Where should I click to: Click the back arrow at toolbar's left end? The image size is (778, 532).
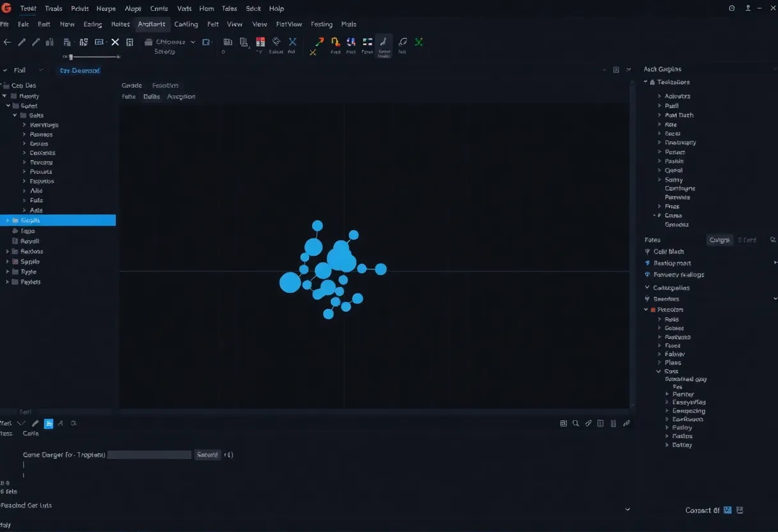7,42
